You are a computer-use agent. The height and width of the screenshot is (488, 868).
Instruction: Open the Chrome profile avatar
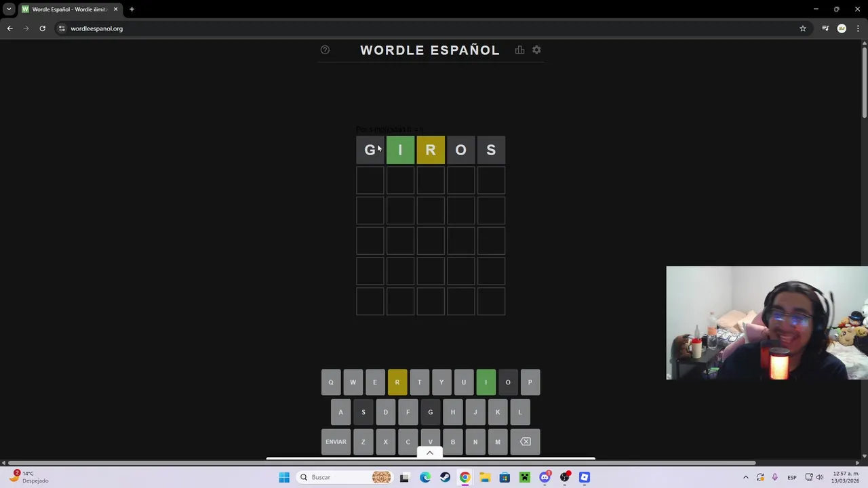(x=842, y=28)
